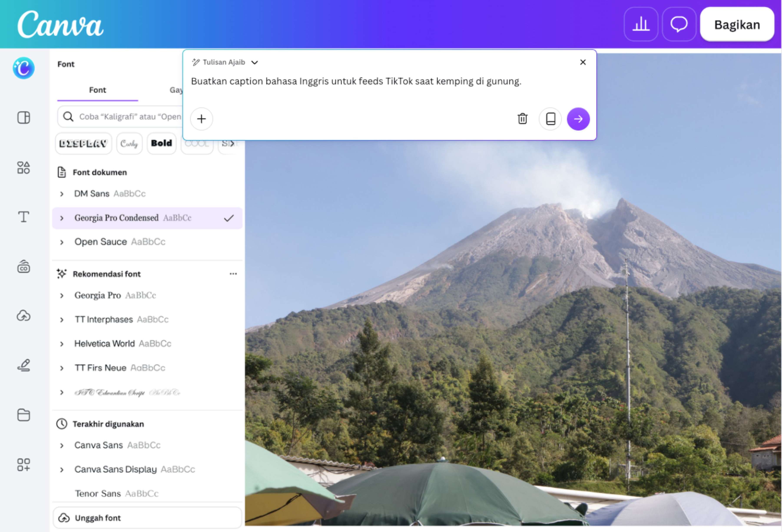The width and height of the screenshot is (782, 532).
Task: Submit the prompt with arrow button
Action: coord(578,119)
